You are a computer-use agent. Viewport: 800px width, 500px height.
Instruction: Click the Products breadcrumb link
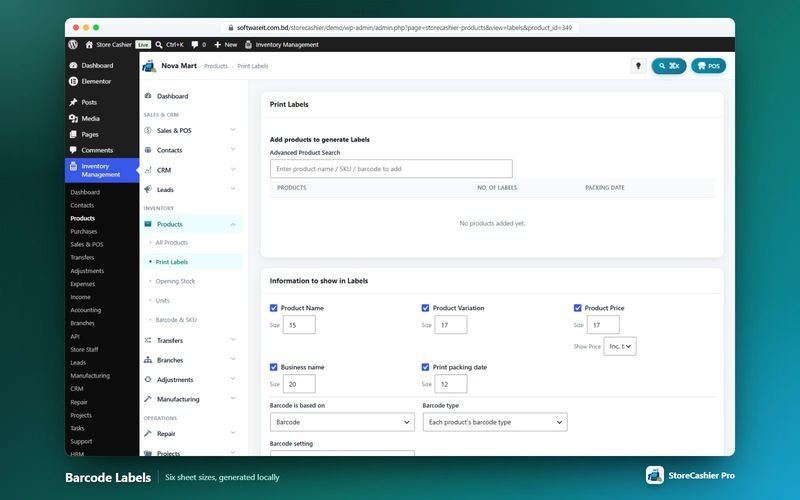pos(215,66)
